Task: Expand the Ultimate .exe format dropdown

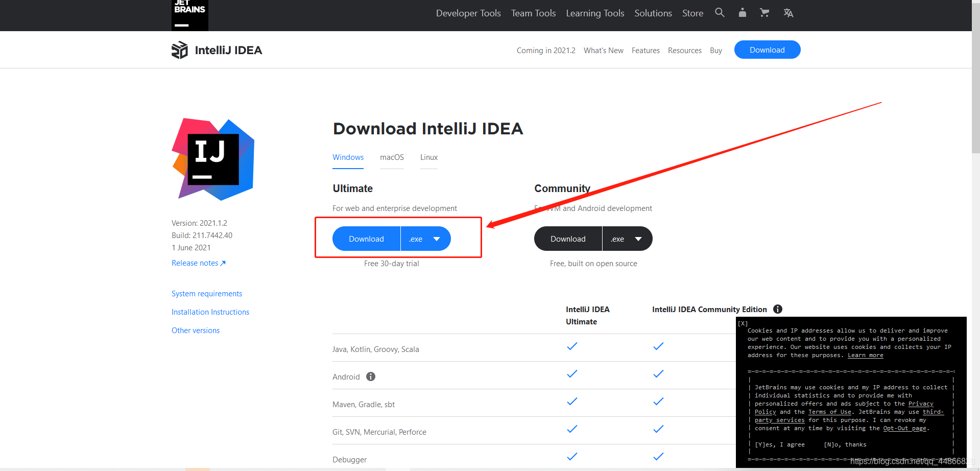Action: pos(426,239)
